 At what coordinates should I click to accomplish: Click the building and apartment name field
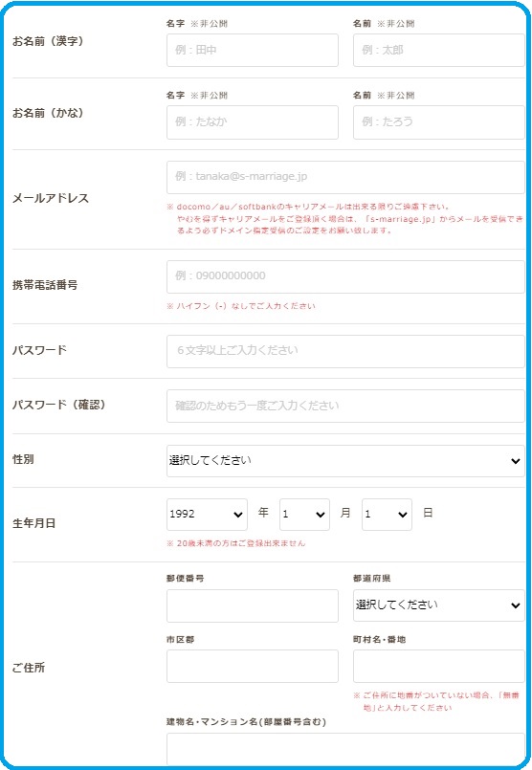[x=345, y=748]
